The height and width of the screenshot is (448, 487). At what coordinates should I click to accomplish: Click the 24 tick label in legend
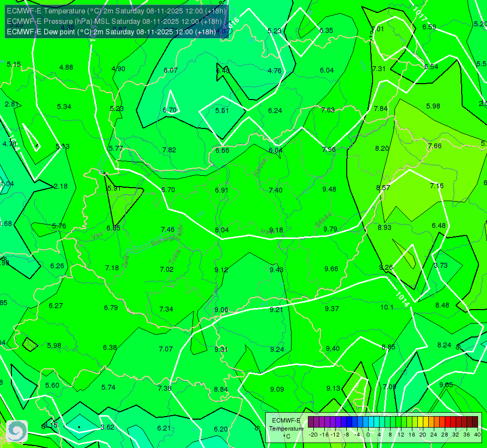click(x=434, y=435)
